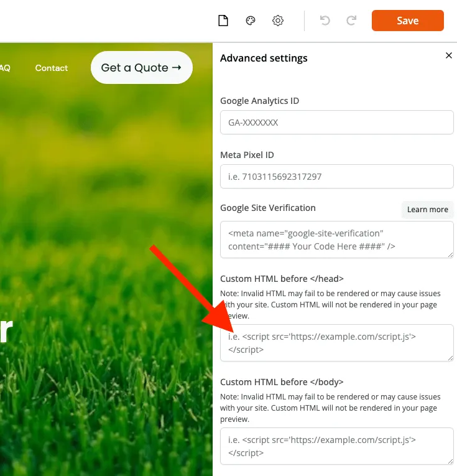Grab resize handle of </body> HTML textarea
The height and width of the screenshot is (476, 457).
tap(450, 462)
